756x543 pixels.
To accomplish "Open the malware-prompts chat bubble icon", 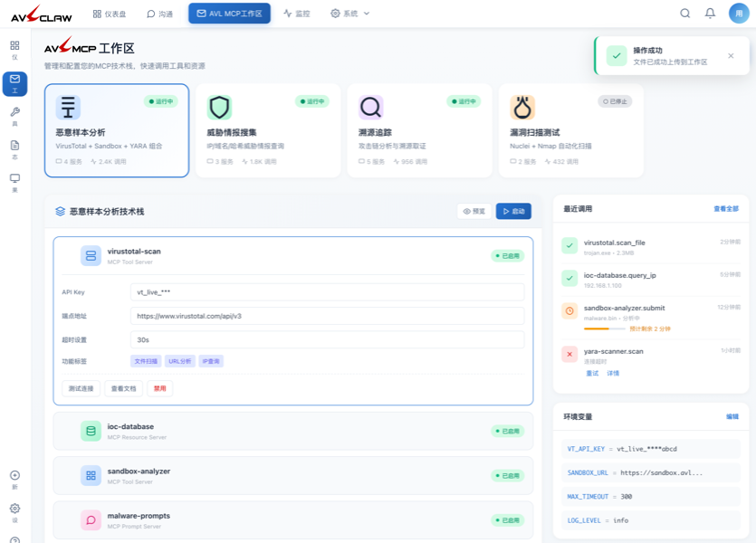I will tap(90, 520).
